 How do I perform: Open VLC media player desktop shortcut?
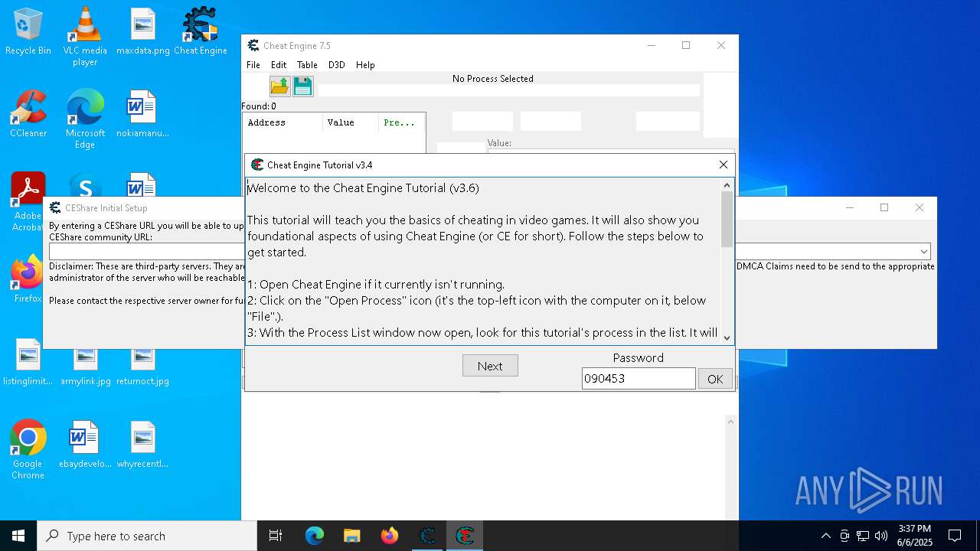[85, 37]
